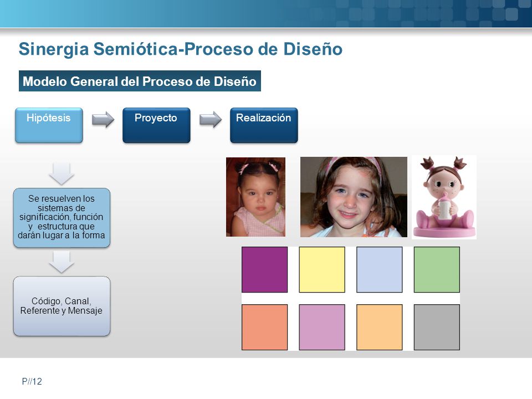The width and height of the screenshot is (532, 399).
Task: Click the arrow between Hipótesis and Proyecto
Action: (103, 120)
